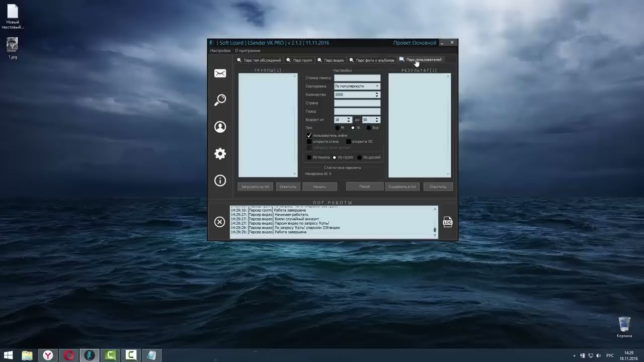Switch to 'Парс видео' tab
Screen dimensions: 644x362
(x=331, y=60)
